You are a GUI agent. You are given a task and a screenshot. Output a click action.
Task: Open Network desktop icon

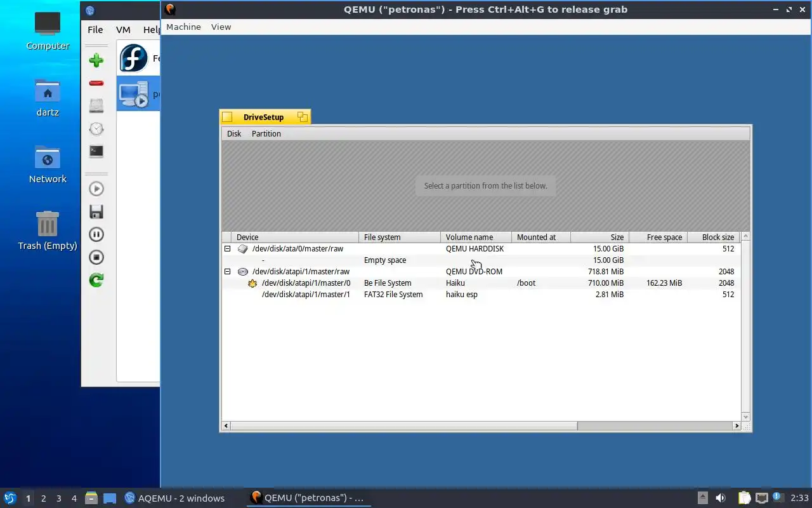point(48,164)
